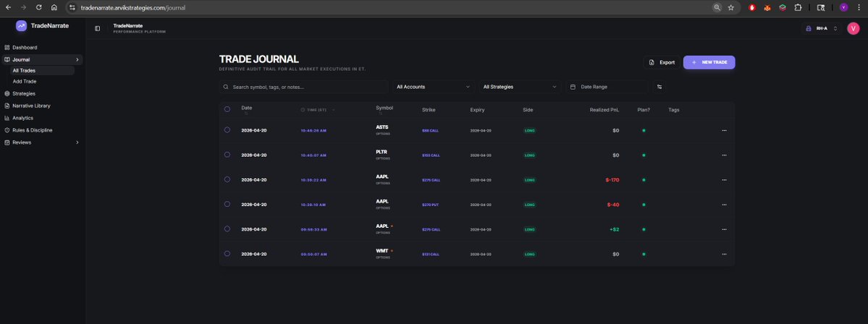Reload the page with browser refresh
The image size is (868, 324).
coord(39,8)
